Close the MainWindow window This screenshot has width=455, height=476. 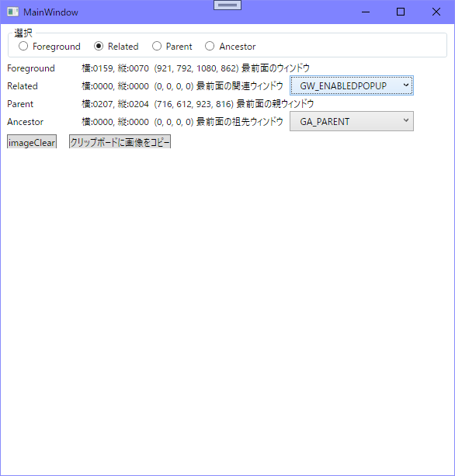[x=436, y=12]
